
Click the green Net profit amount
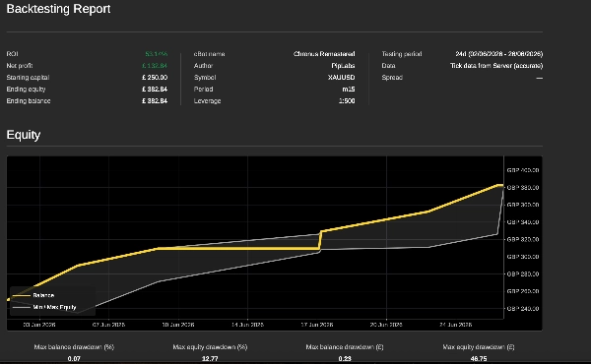click(155, 66)
